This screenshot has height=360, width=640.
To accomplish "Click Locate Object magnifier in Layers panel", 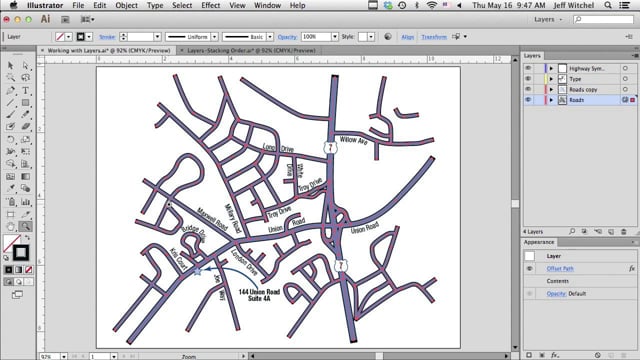I will click(572, 231).
